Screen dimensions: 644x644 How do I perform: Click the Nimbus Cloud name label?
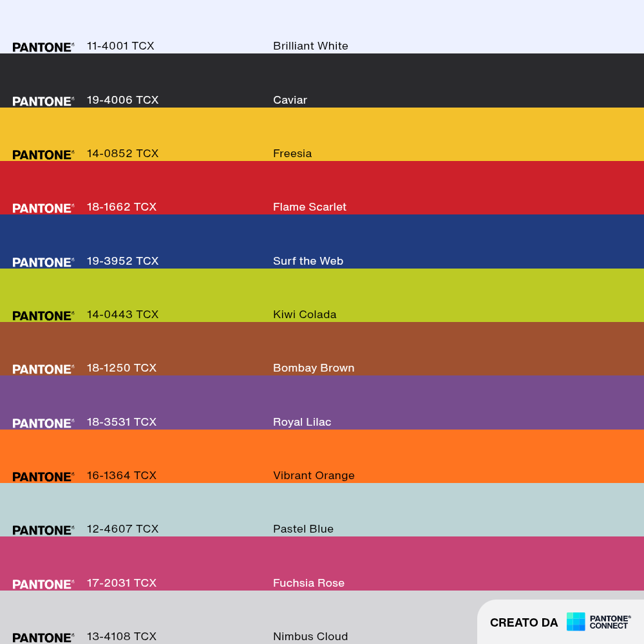point(310,637)
